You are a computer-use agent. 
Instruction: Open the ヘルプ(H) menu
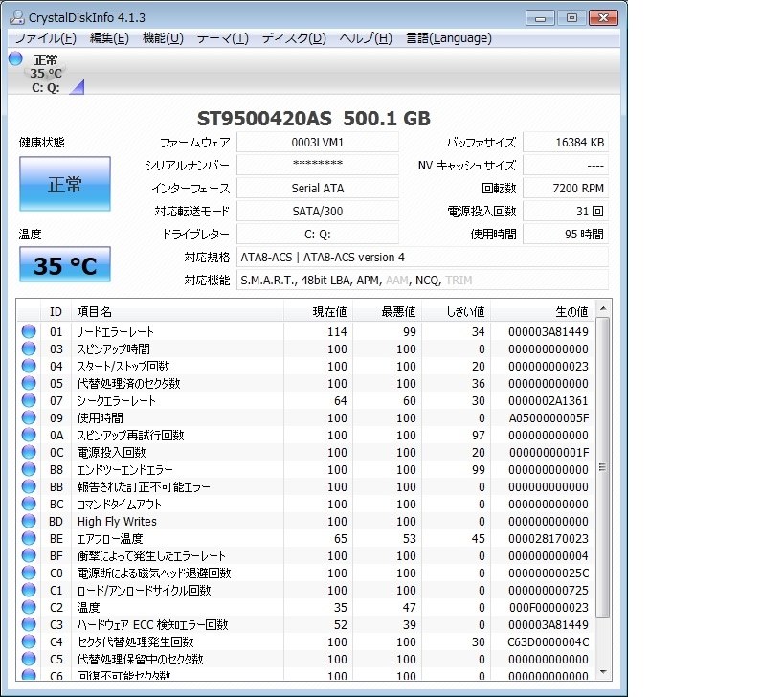pos(366,38)
